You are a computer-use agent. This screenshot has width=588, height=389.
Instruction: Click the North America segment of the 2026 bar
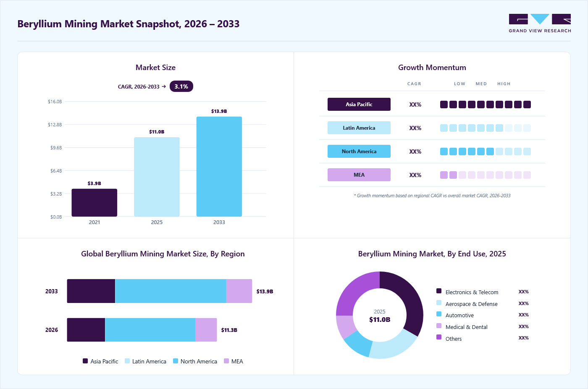pos(150,330)
